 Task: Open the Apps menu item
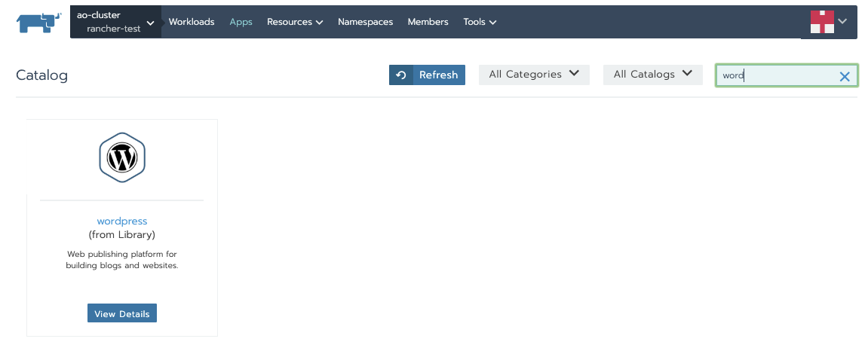coord(241,22)
